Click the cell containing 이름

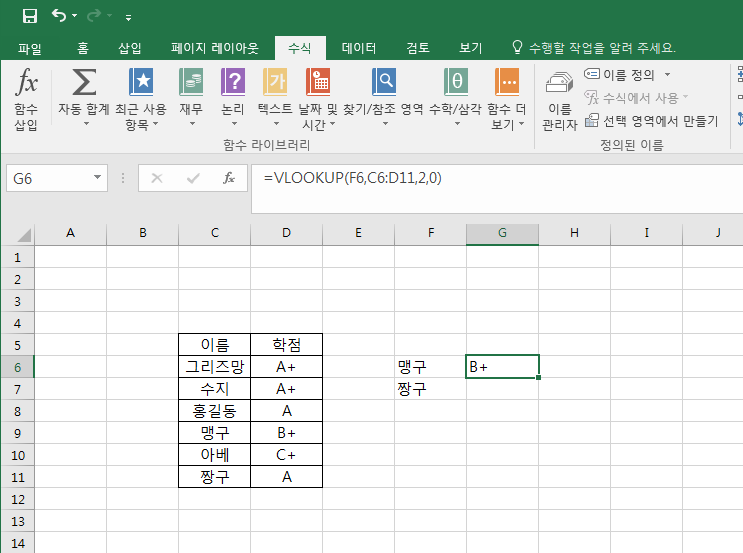[x=215, y=345]
